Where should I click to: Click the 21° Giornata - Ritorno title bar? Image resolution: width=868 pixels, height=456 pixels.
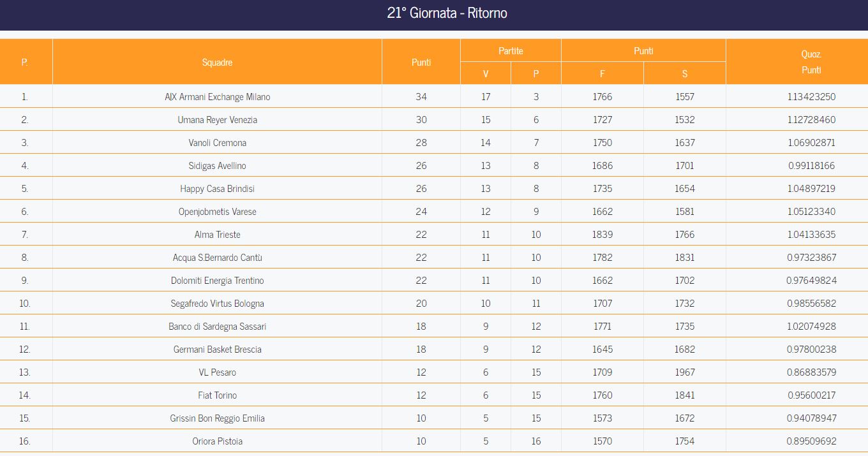tap(434, 14)
